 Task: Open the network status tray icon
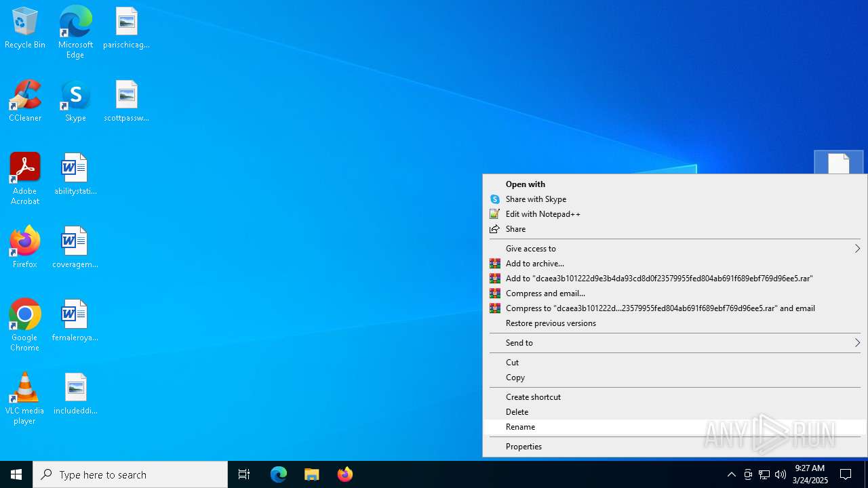tap(764, 474)
